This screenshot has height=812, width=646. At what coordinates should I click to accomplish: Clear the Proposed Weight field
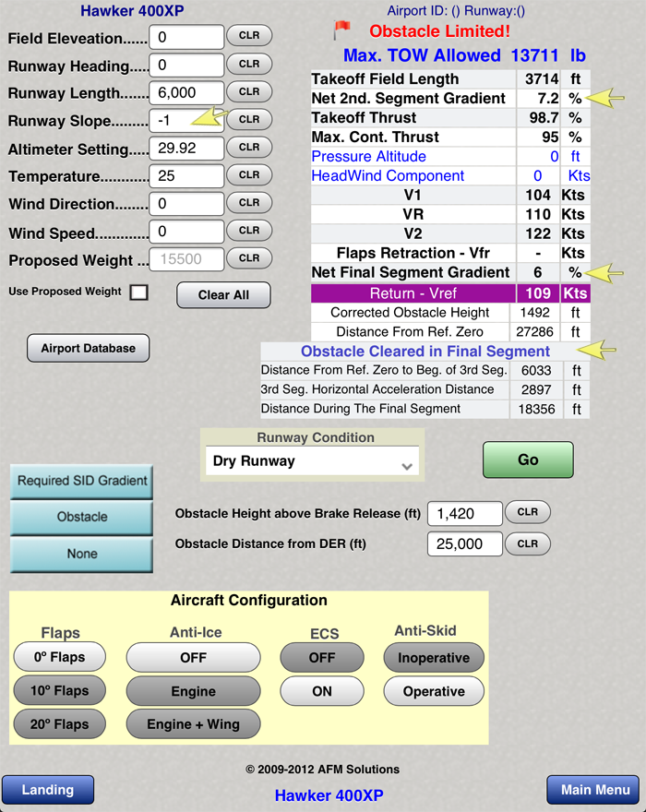pyautogui.click(x=249, y=258)
